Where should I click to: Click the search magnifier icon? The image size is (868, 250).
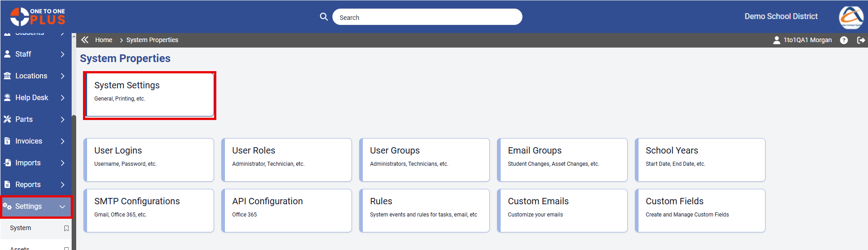[324, 17]
